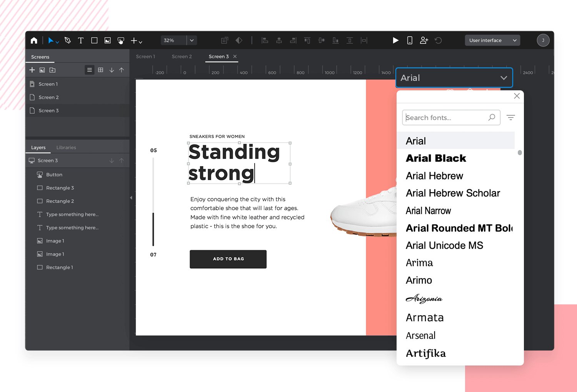Select the Pen tool

pos(68,40)
